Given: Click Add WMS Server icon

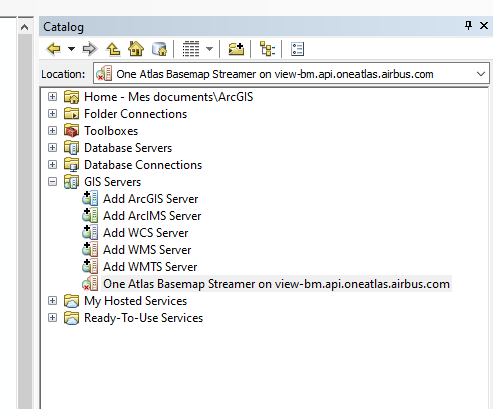Looking at the screenshot, I should click(x=90, y=249).
